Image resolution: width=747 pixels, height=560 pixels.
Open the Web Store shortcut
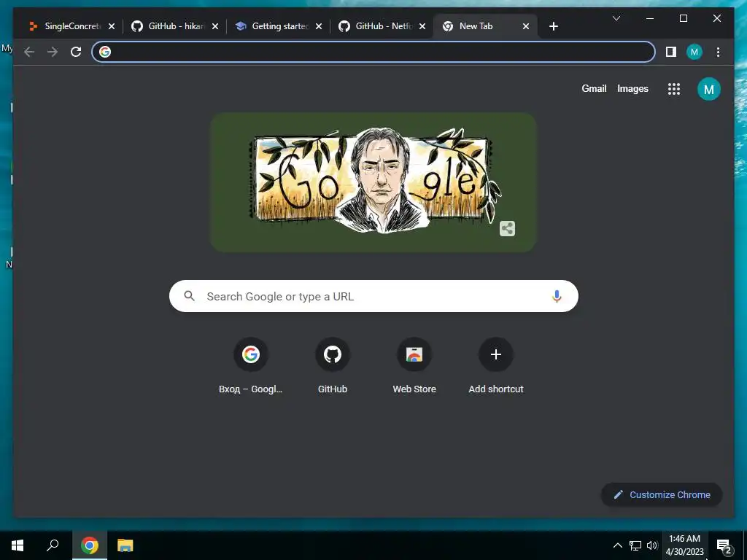tap(414, 366)
